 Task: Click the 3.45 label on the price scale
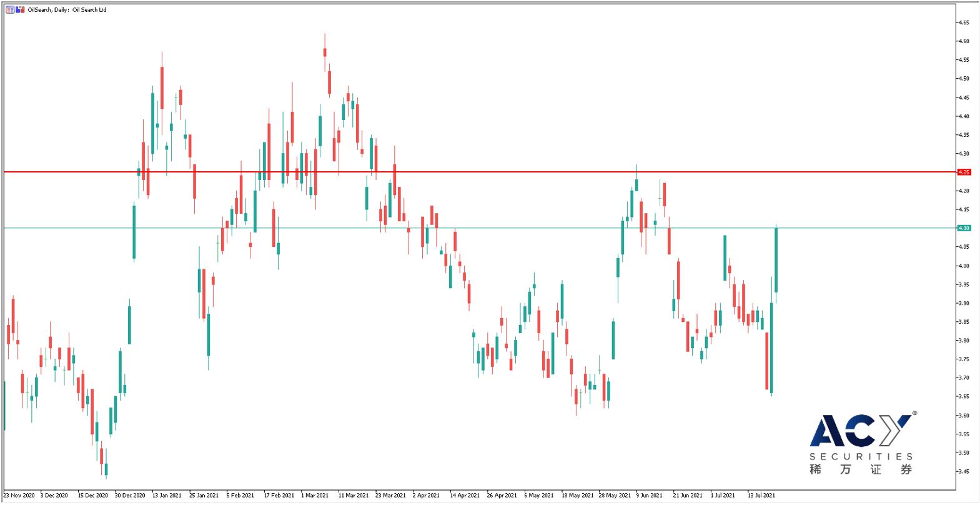[x=964, y=471]
